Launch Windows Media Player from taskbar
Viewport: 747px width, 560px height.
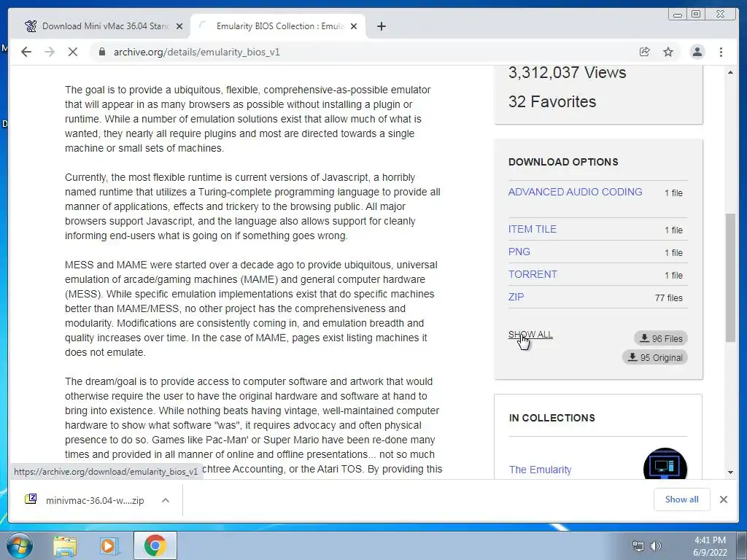click(x=109, y=546)
